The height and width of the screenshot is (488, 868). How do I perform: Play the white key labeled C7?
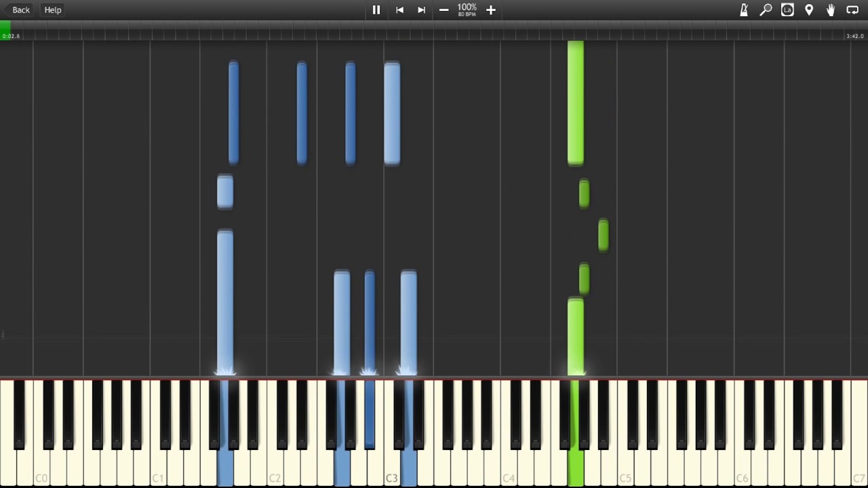[859, 468]
